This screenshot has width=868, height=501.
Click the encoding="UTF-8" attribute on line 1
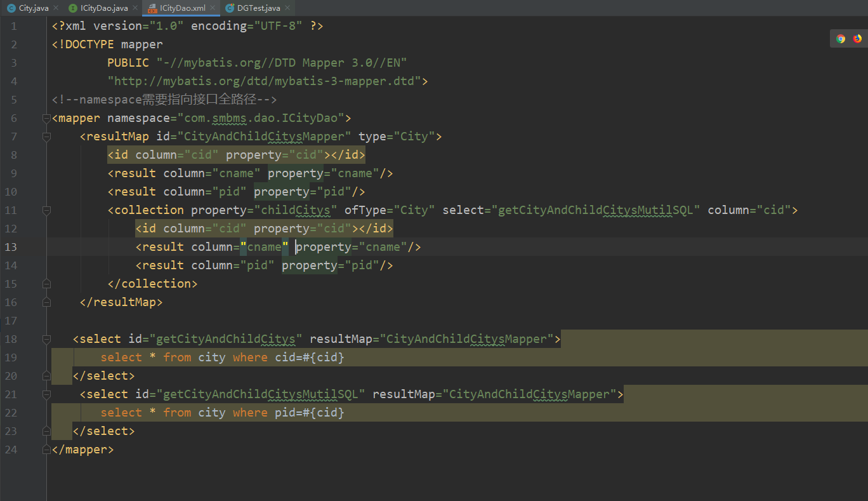(247, 26)
